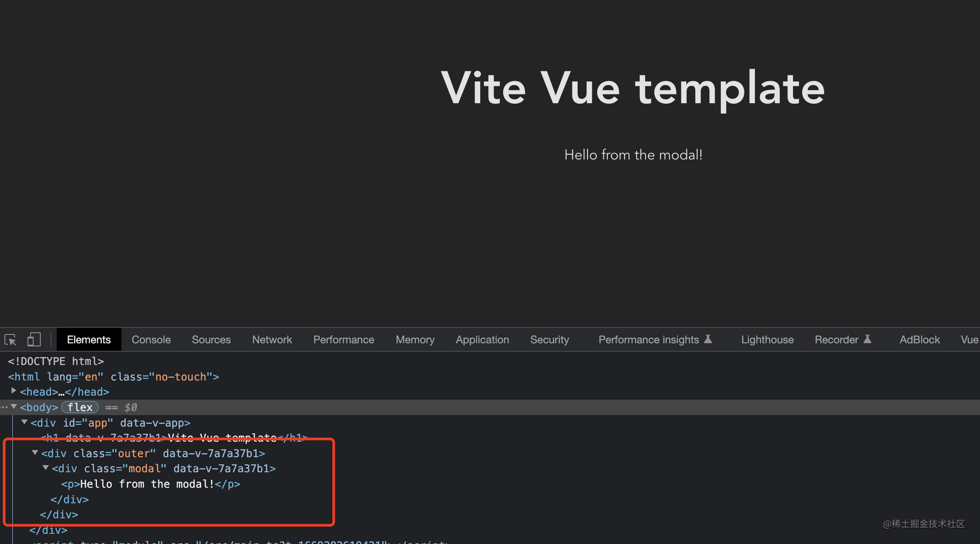Switch to the Security tab

pos(550,340)
